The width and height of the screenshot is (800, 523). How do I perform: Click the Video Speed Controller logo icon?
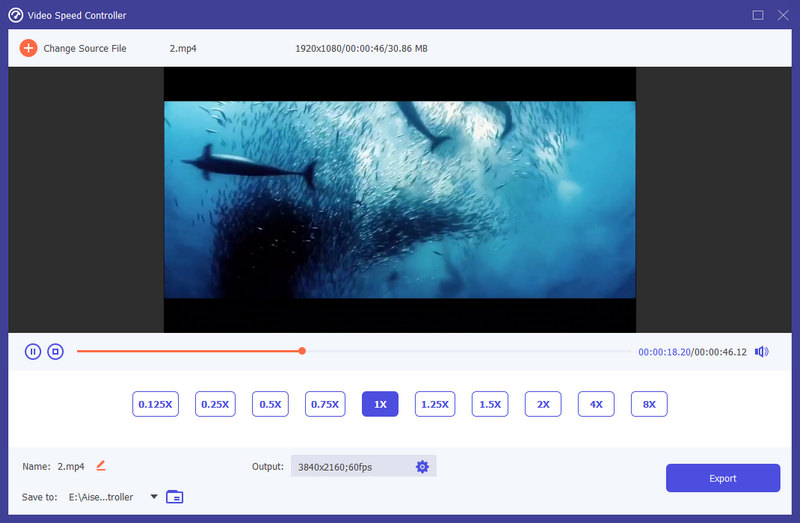point(15,15)
